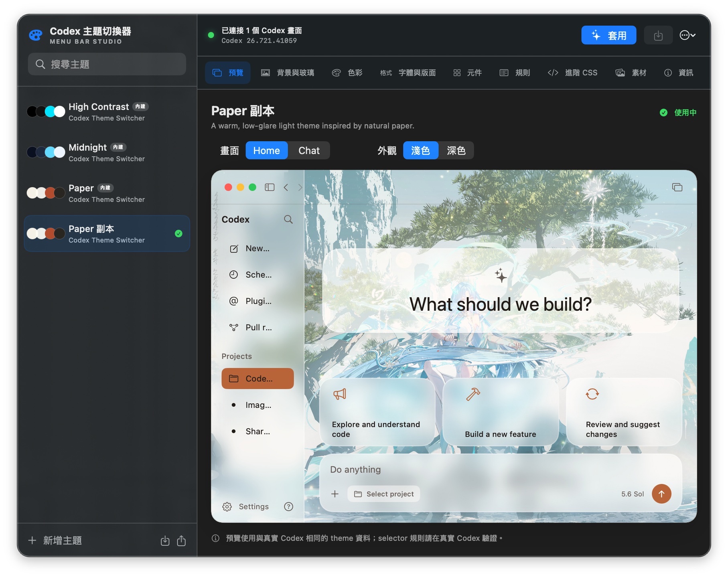Click the orange send arrow button
Viewport: 728px width, 577px height.
(661, 494)
